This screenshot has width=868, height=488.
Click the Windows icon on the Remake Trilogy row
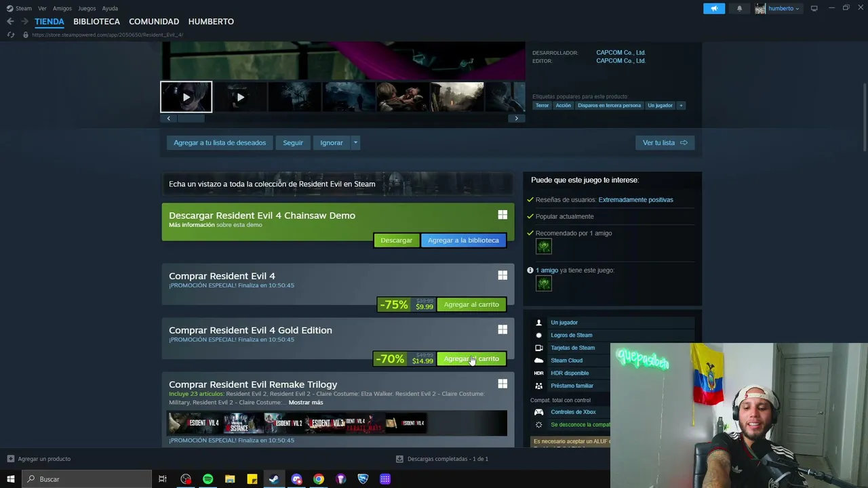(502, 384)
